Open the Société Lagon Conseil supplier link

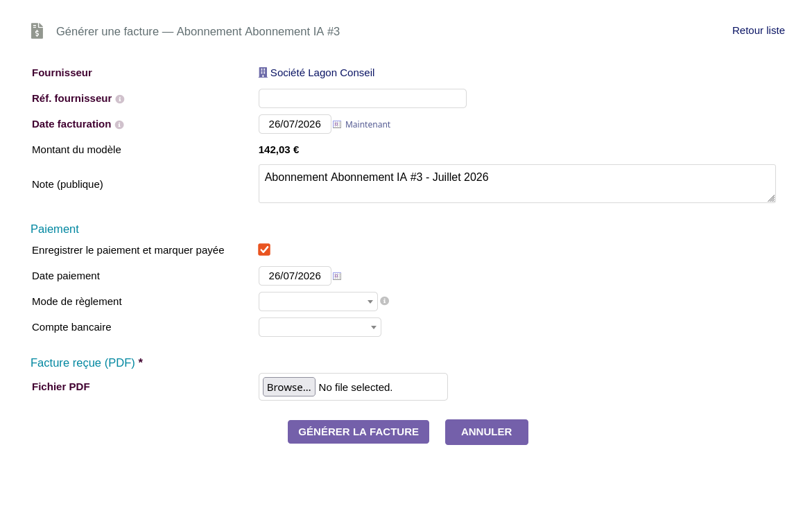coord(322,73)
